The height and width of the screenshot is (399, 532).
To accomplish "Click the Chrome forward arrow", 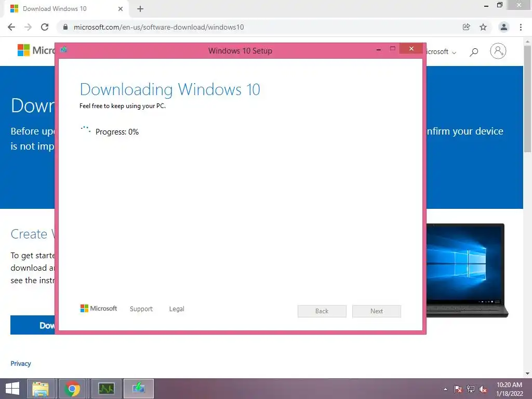I will [x=28, y=27].
